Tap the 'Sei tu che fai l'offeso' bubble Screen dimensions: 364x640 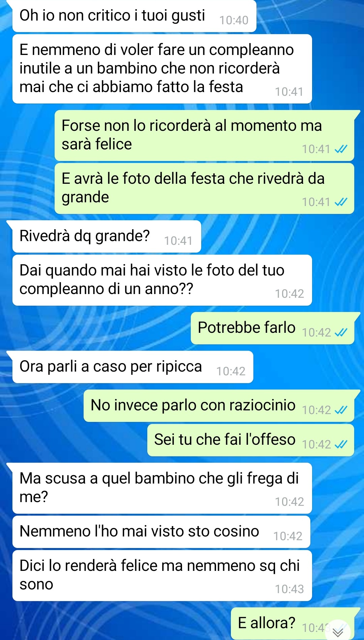click(x=251, y=440)
